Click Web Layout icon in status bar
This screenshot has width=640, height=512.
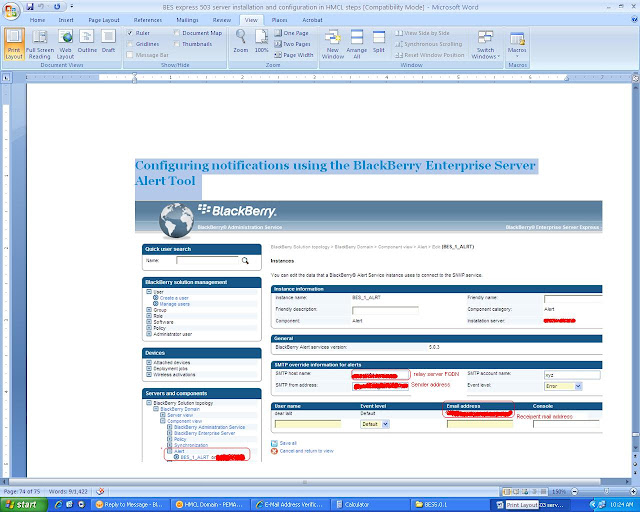pos(525,492)
